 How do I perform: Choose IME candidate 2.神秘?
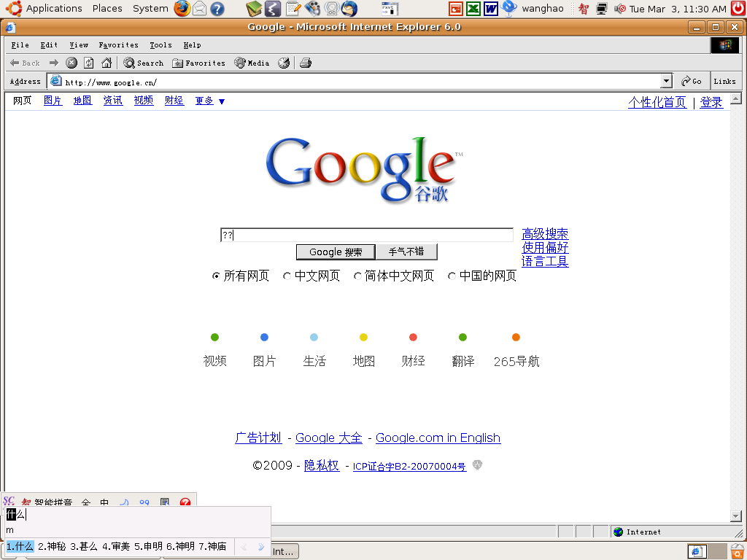52,547
